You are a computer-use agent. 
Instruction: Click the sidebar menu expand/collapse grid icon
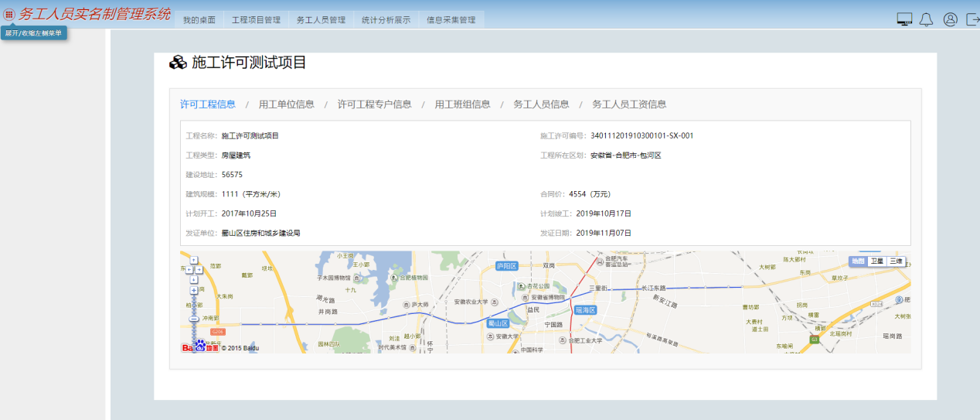[9, 14]
